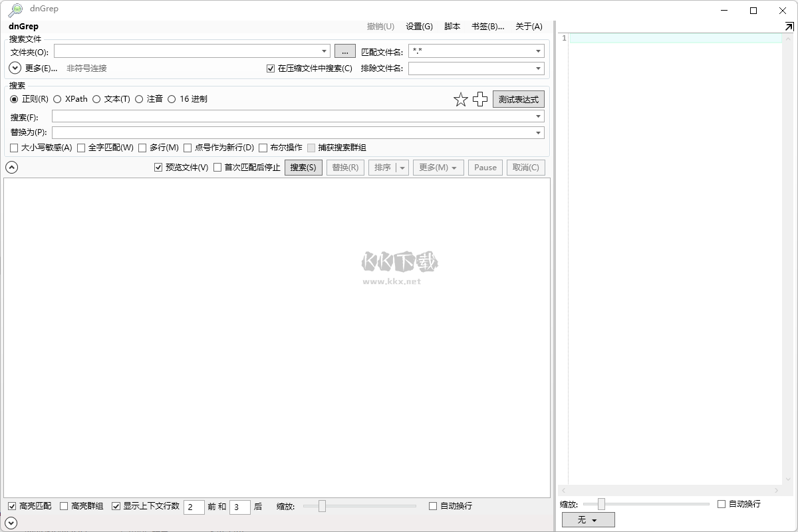Open the folder browse button with three dots
Viewport: 798px width, 532px height.
344,51
